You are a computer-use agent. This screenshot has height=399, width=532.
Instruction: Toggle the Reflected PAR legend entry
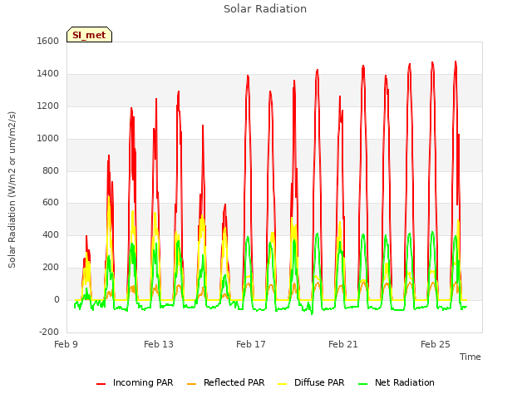click(x=225, y=382)
